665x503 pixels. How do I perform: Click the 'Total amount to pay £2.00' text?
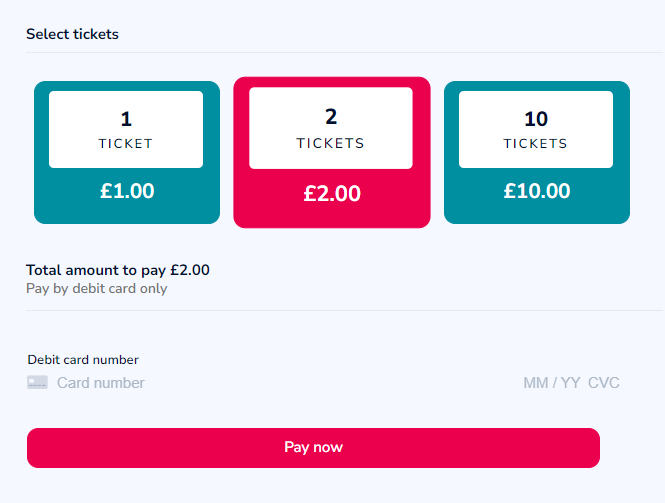pyautogui.click(x=118, y=270)
